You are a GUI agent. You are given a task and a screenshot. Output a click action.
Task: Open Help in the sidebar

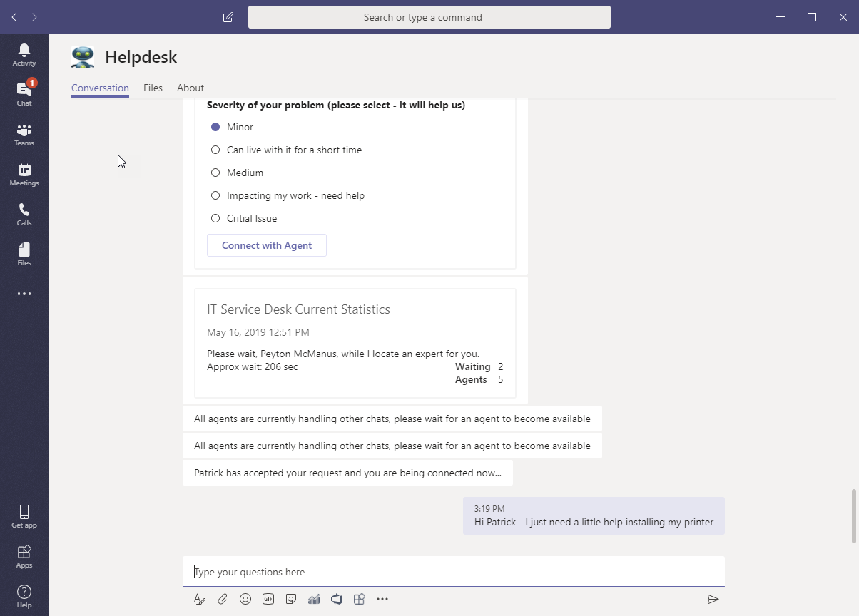pyautogui.click(x=24, y=596)
